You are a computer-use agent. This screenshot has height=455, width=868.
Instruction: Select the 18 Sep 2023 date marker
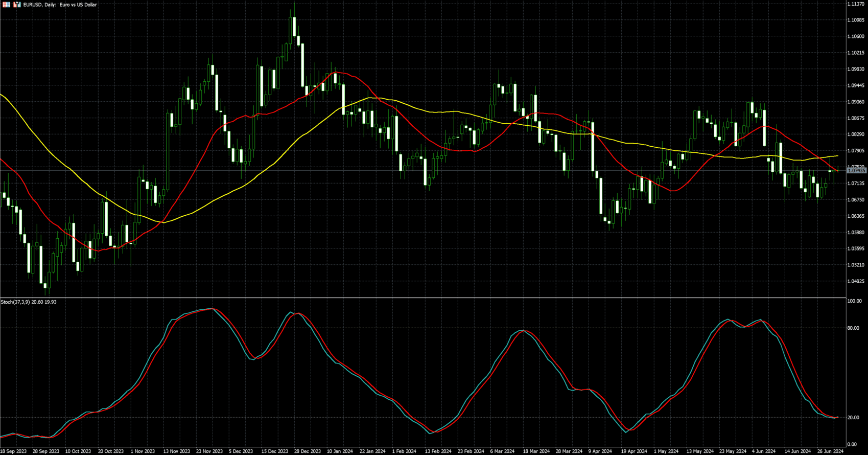14,451
